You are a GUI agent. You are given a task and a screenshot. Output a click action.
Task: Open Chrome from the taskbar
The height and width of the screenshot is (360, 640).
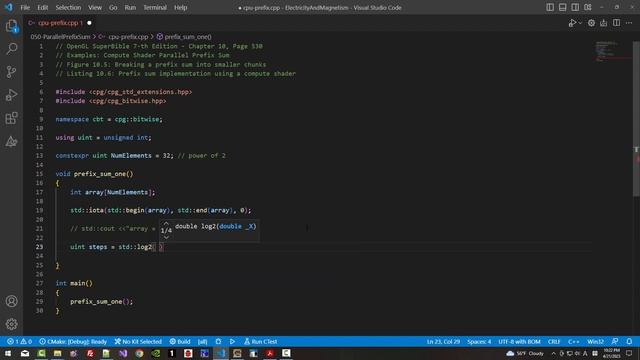(139, 353)
